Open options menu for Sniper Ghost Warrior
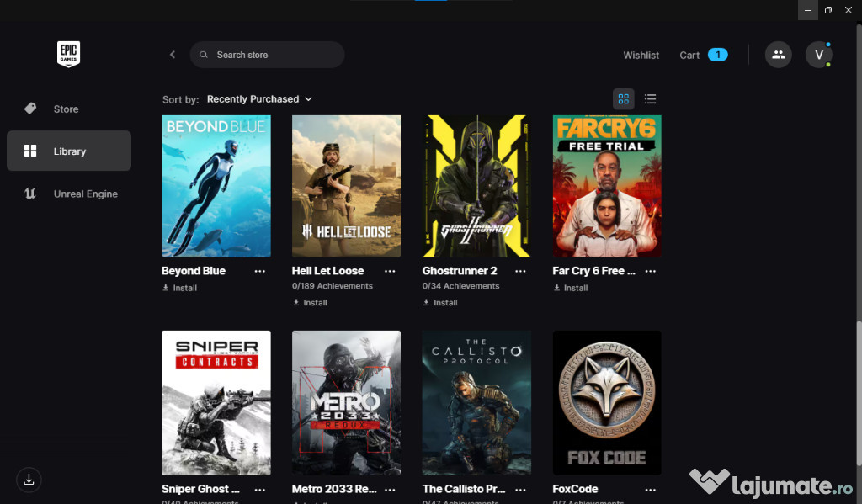 click(x=260, y=489)
